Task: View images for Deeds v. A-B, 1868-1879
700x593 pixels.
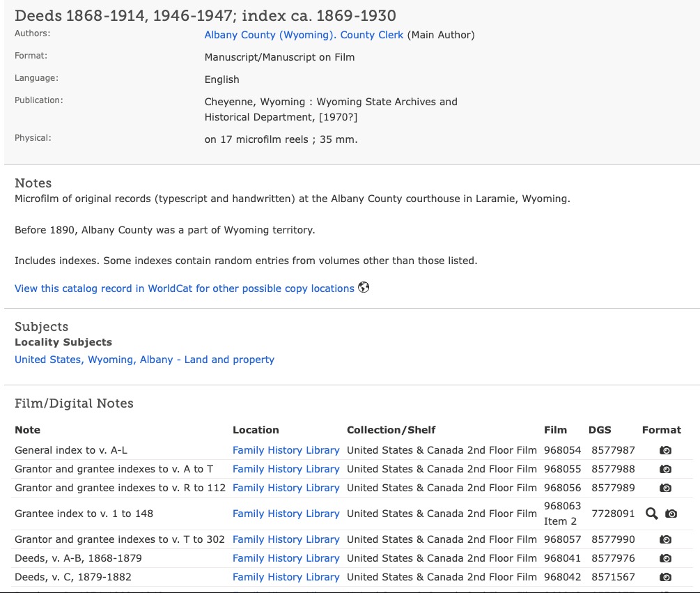Action: click(665, 559)
